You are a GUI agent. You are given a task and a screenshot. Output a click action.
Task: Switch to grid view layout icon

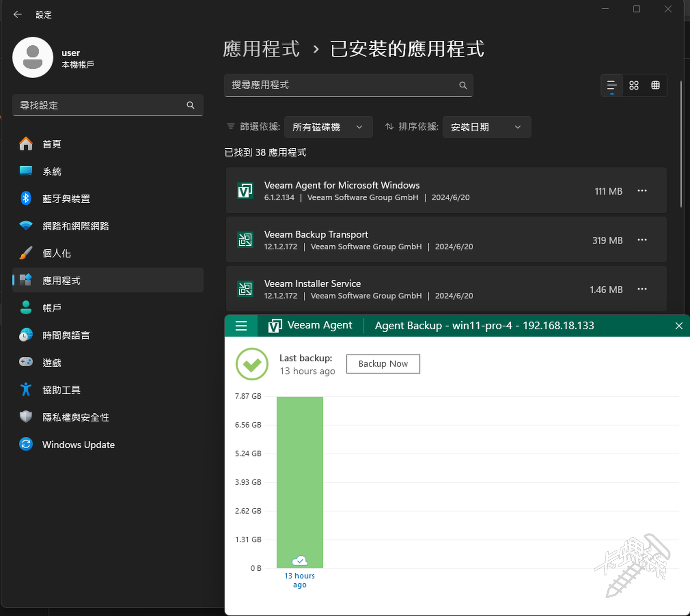634,85
